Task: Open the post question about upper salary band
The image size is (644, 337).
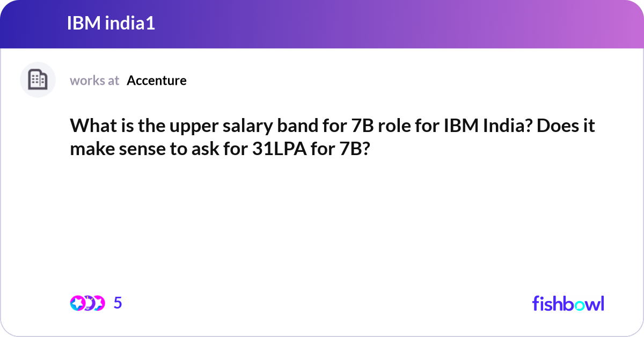Action: click(x=333, y=137)
